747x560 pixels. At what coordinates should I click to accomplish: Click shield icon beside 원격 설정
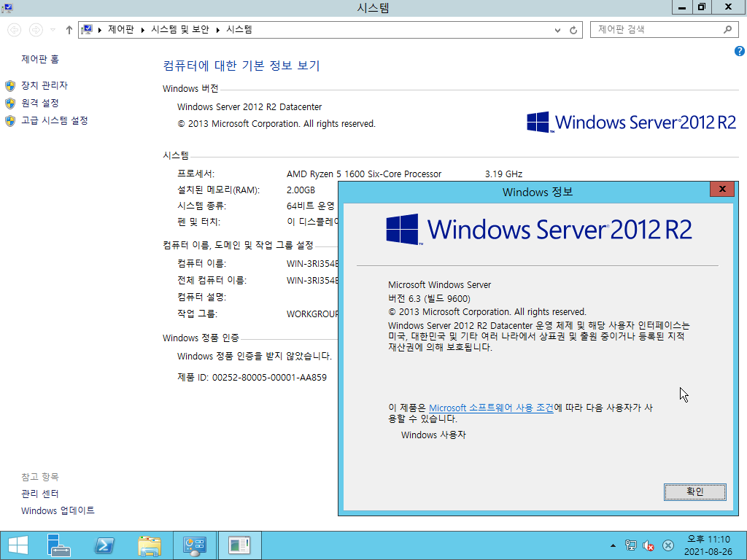pos(10,104)
